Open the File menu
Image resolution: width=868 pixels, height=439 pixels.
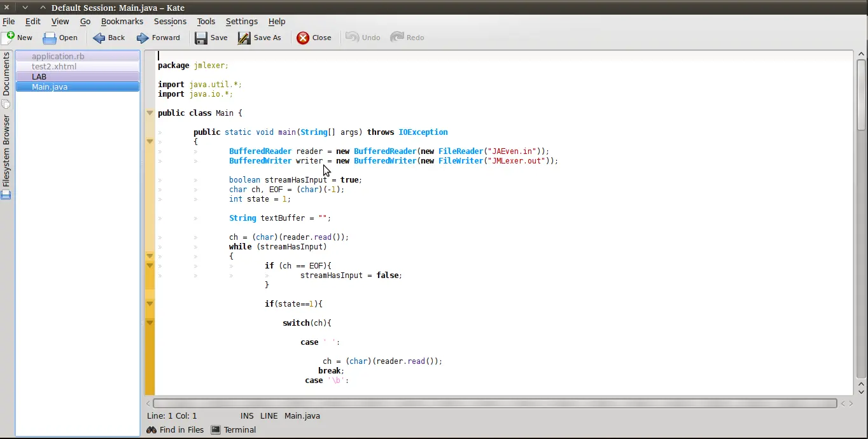click(x=9, y=21)
